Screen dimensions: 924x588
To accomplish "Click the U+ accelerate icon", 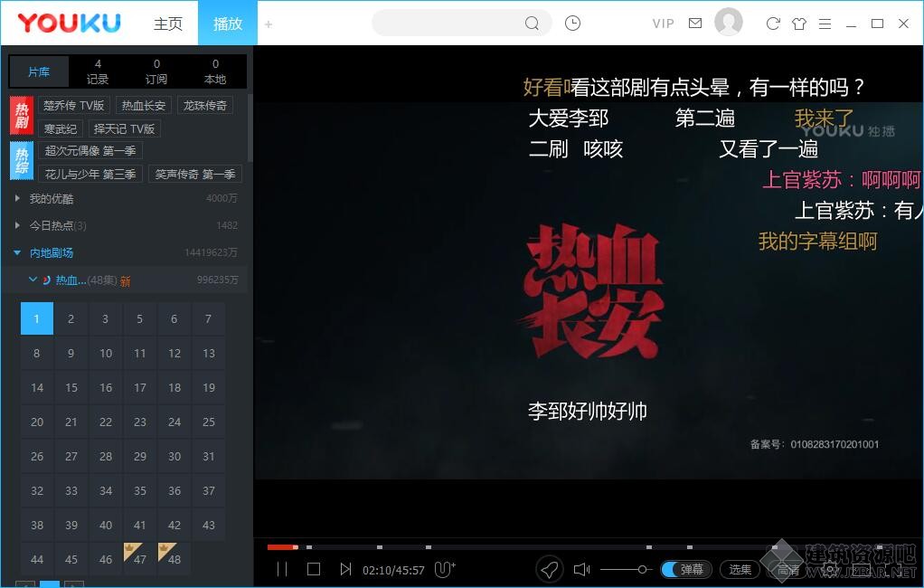I will tap(444, 569).
